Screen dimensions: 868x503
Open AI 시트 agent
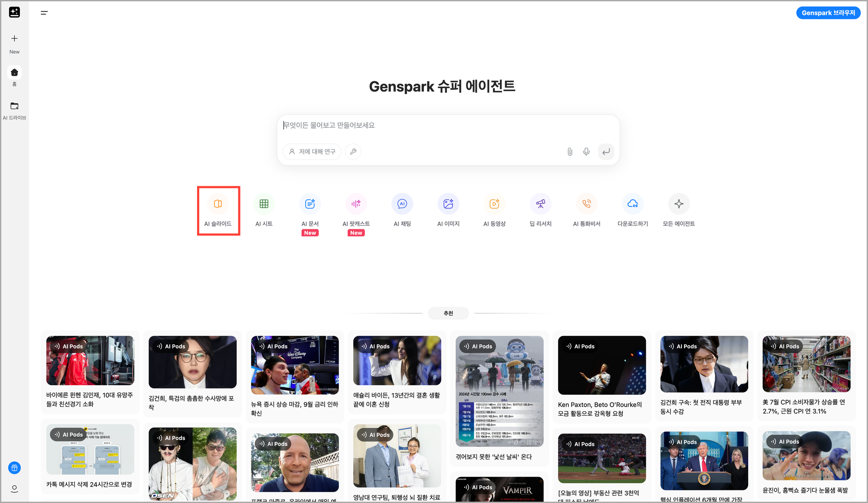264,210
